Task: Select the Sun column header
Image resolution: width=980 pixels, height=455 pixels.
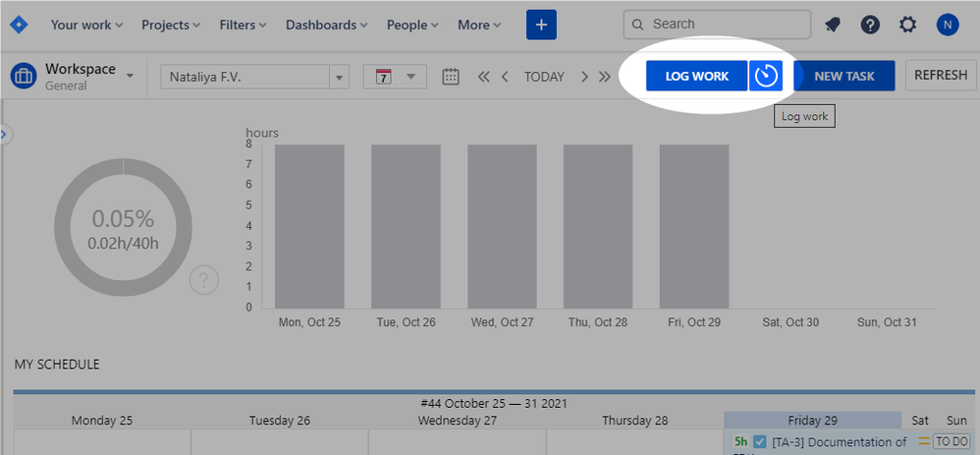Action: point(956,421)
